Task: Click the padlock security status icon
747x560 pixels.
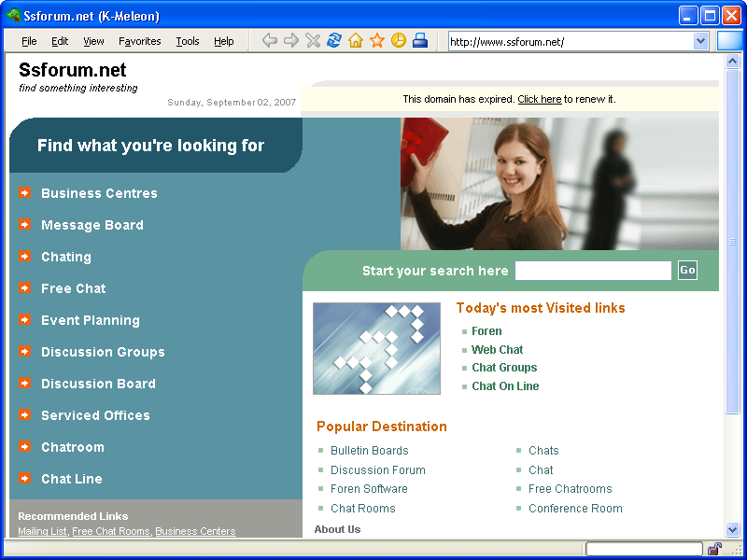Action: tap(714, 548)
